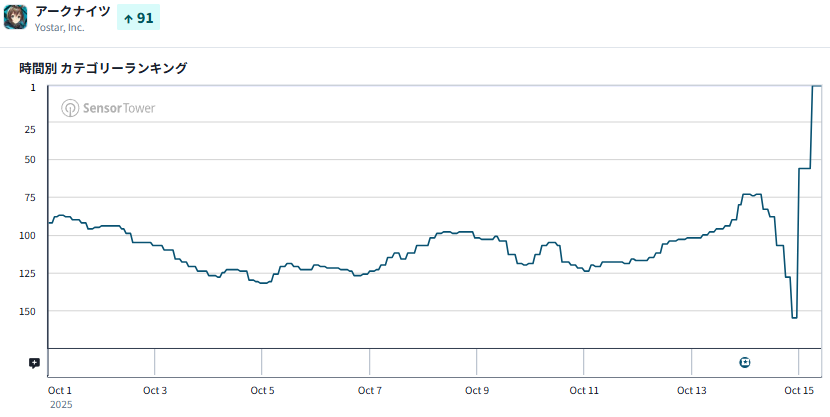Select the Oct 15 date label
Viewport: 830px width, 417px height.
tap(798, 390)
